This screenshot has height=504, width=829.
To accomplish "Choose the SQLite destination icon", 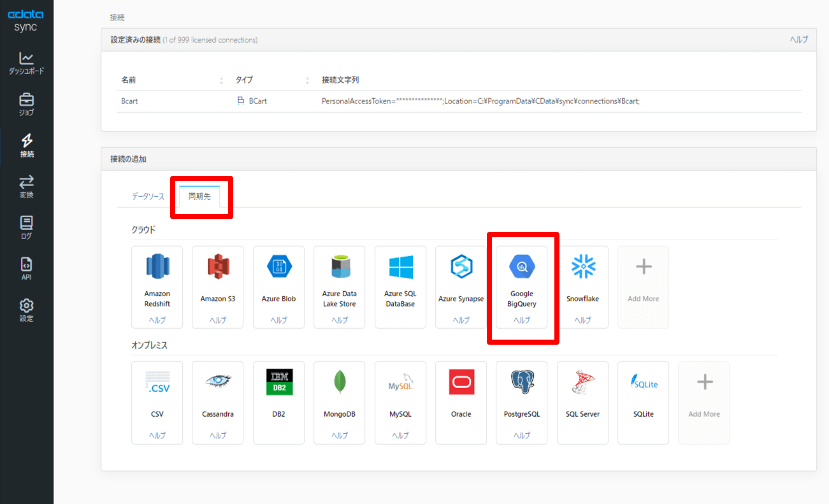I will (x=644, y=382).
